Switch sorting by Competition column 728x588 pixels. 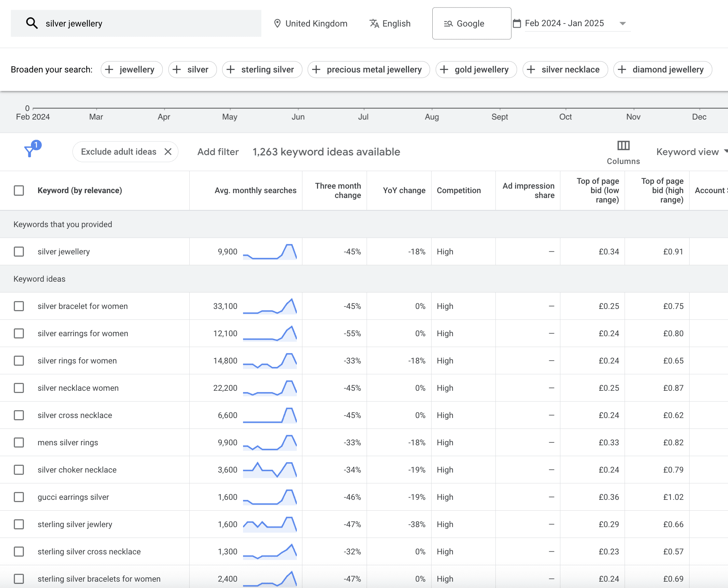(459, 191)
